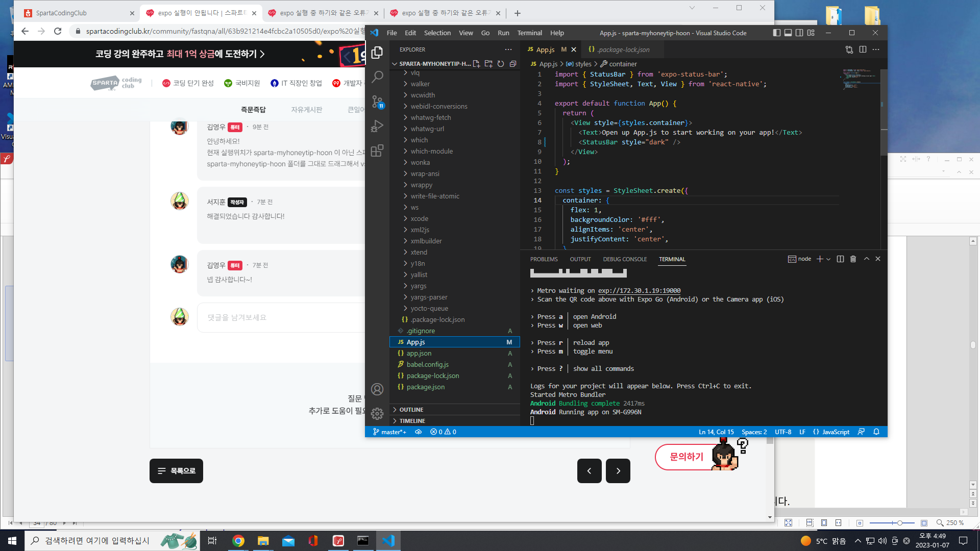This screenshot has width=980, height=551.
Task: Expand the whatwg-fetch folder
Action: (x=454, y=117)
